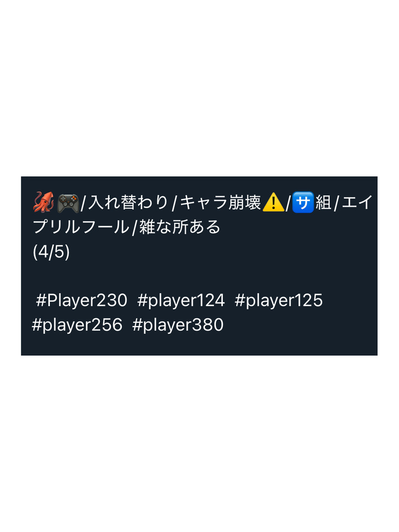The height and width of the screenshot is (532, 399).
Task: Open the #player256 hashtag
Action: click(77, 325)
